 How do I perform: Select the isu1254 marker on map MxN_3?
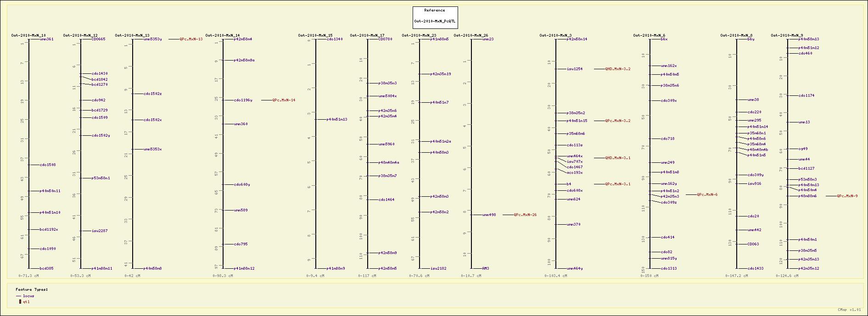(574, 69)
